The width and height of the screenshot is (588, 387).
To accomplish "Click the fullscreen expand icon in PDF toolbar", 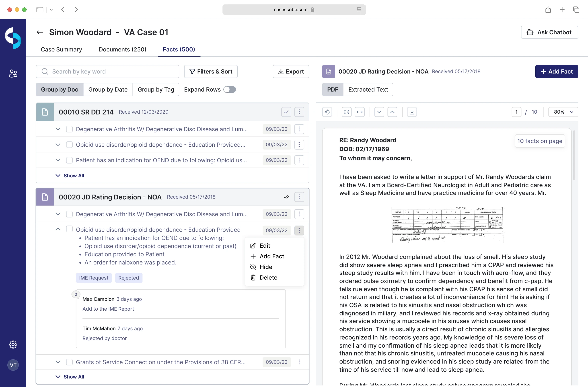I will click(x=346, y=112).
